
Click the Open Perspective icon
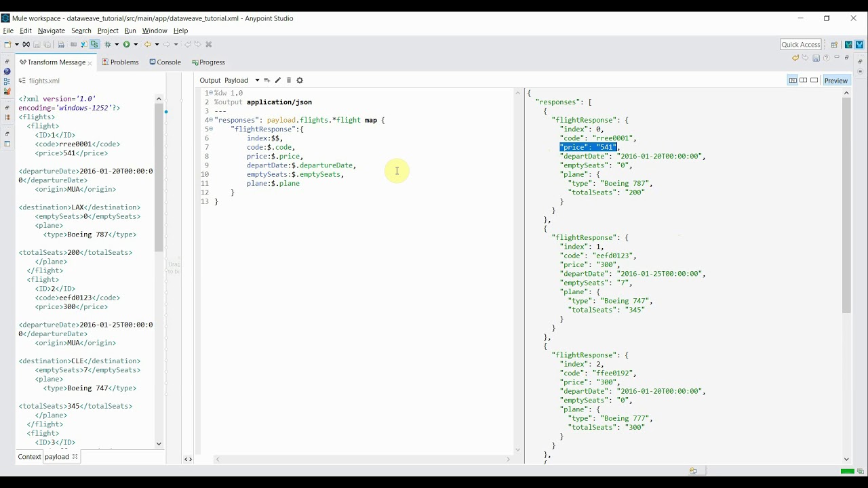pyautogui.click(x=835, y=45)
